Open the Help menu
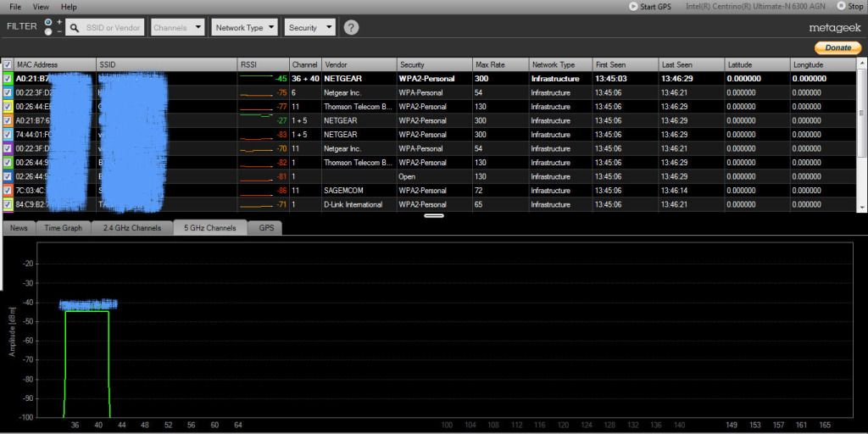The height and width of the screenshot is (434, 868). [69, 7]
